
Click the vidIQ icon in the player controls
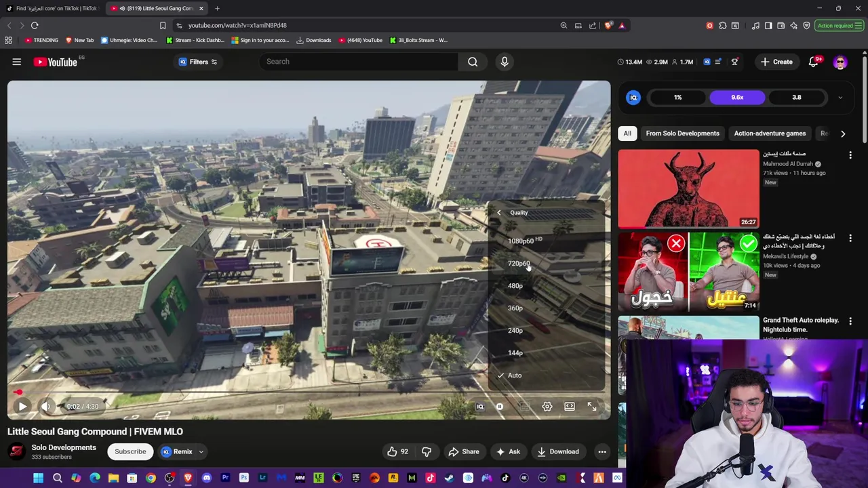coord(480,407)
